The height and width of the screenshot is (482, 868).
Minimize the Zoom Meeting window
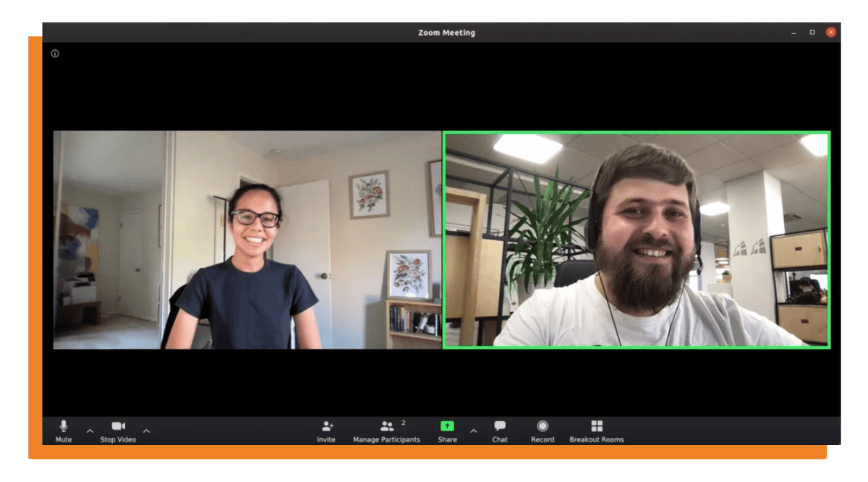(793, 33)
